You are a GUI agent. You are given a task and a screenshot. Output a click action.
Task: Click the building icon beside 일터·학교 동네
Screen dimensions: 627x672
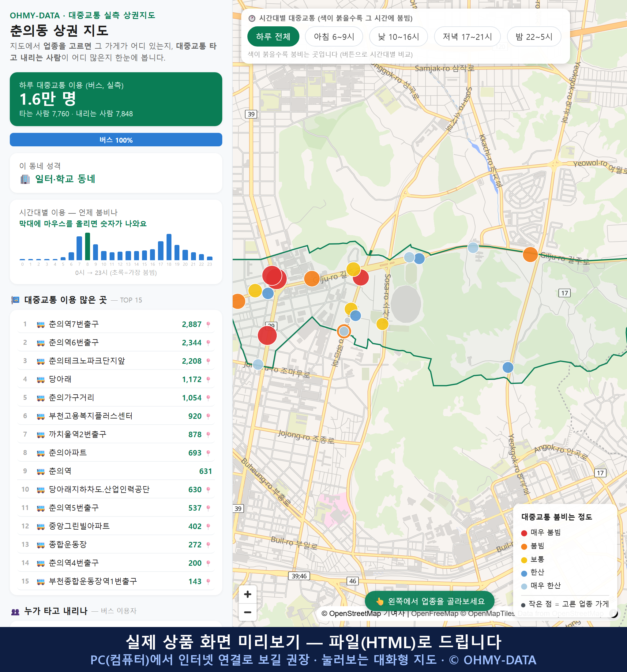(x=25, y=179)
